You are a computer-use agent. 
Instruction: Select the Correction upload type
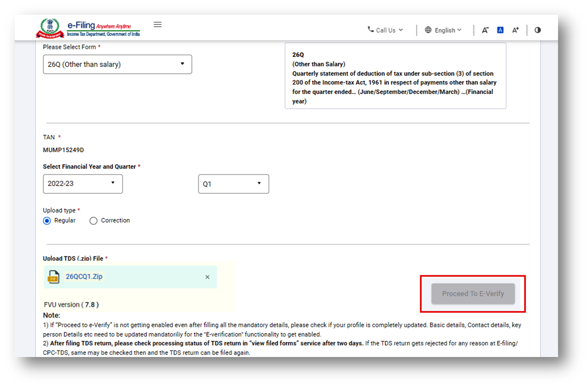(x=94, y=220)
